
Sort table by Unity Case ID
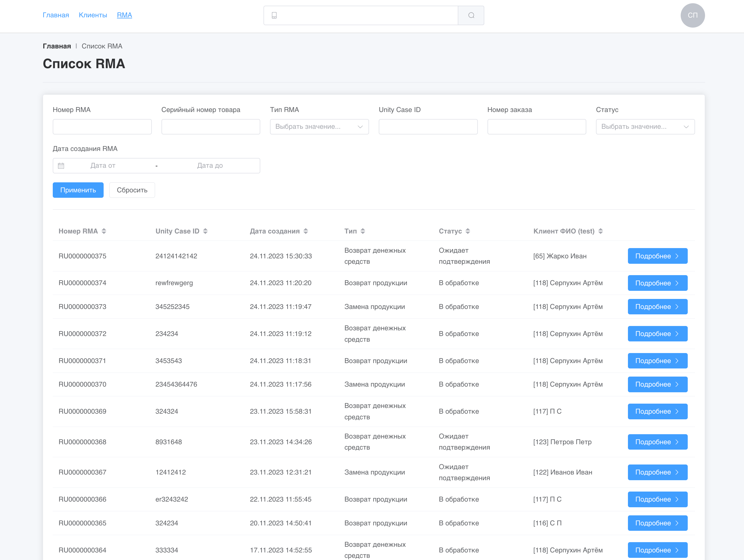(205, 231)
